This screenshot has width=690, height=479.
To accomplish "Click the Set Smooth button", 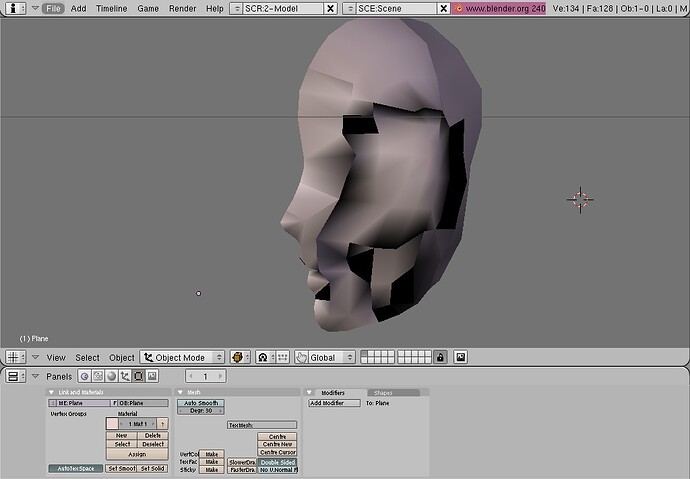I will [121, 468].
